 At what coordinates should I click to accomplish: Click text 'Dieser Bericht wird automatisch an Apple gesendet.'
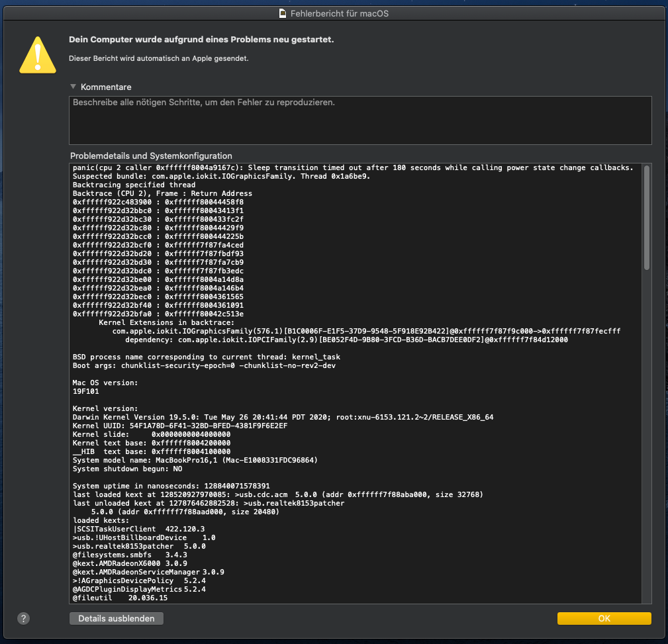[x=158, y=58]
